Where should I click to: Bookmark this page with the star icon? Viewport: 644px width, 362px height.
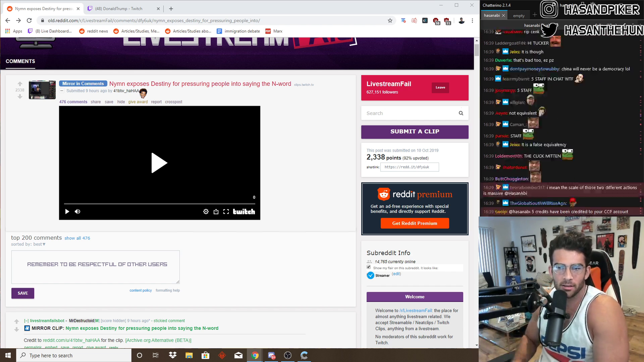coord(390,21)
